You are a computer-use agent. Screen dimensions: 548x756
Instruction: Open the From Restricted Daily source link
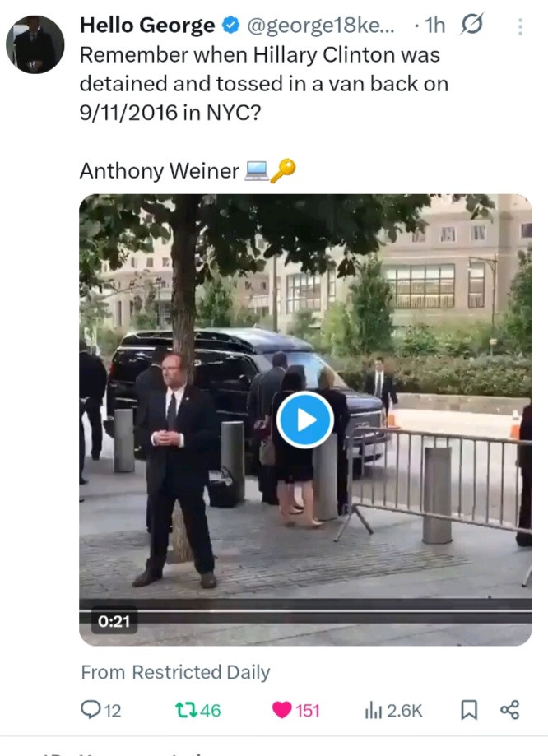(x=175, y=672)
